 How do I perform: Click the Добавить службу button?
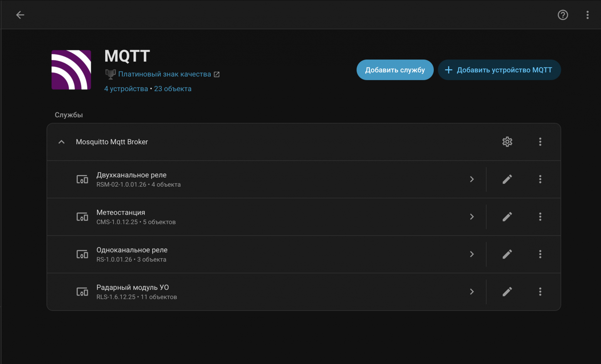pos(395,70)
